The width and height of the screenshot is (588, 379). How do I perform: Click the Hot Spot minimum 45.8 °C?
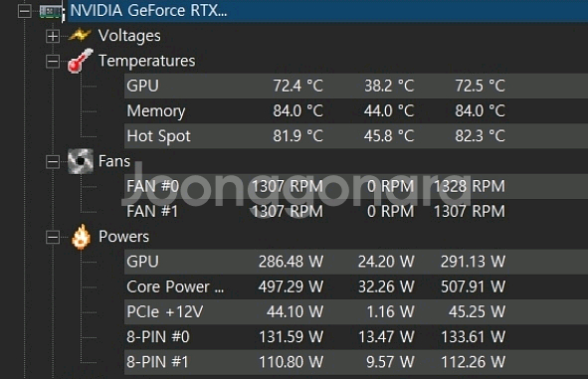[x=389, y=136]
